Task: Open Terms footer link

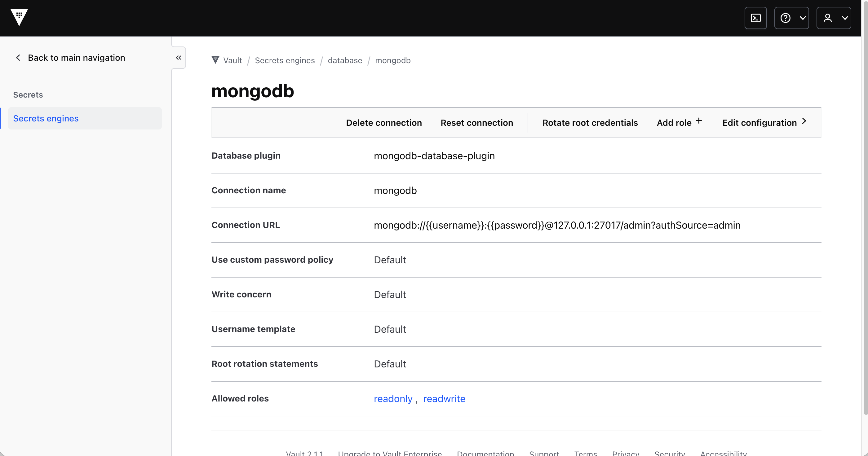Action: (x=586, y=453)
